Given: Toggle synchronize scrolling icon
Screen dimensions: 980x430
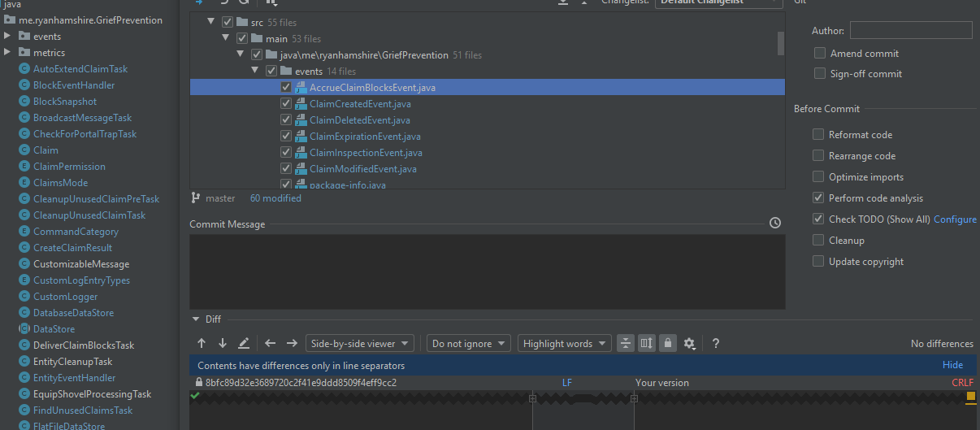Looking at the screenshot, I should point(647,344).
